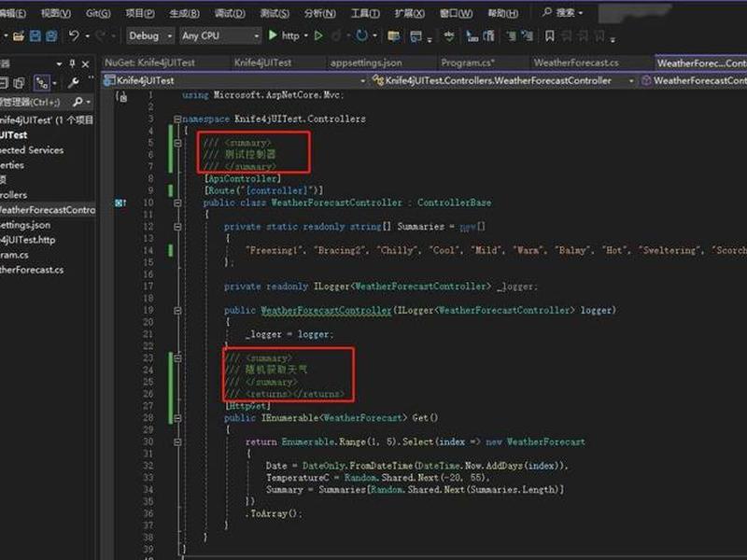747x560 pixels.
Task: Open the 项目(P) menu
Action: [x=139, y=13]
